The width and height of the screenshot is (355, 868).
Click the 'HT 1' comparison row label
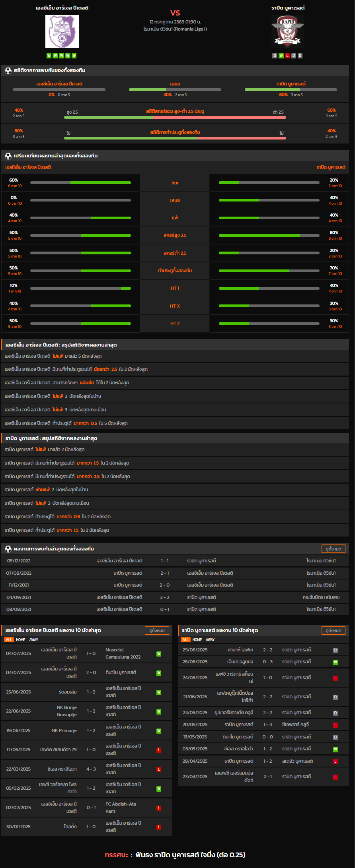(175, 289)
